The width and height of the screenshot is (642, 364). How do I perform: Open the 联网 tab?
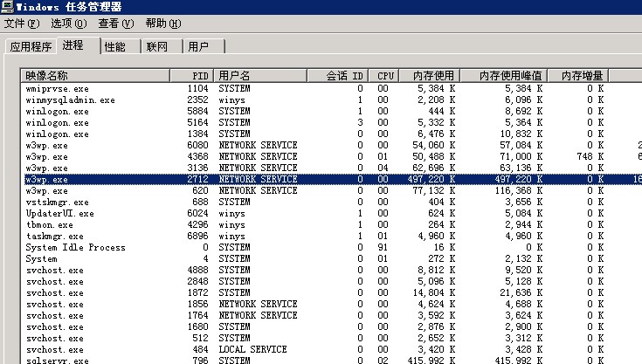[162, 46]
